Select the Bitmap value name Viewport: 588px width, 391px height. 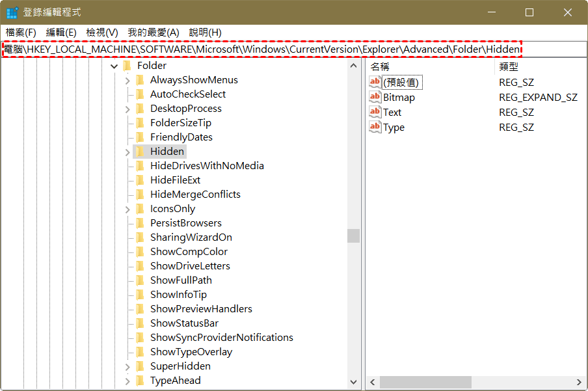[399, 98]
